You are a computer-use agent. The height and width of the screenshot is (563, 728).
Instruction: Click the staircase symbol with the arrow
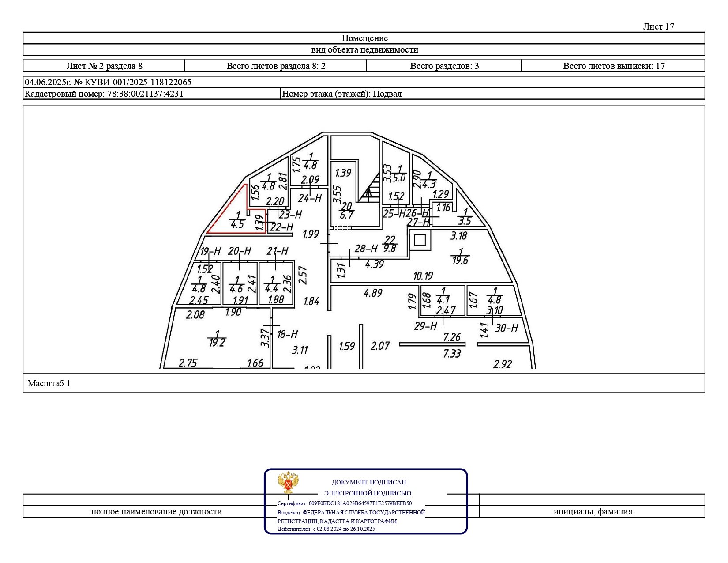(369, 188)
